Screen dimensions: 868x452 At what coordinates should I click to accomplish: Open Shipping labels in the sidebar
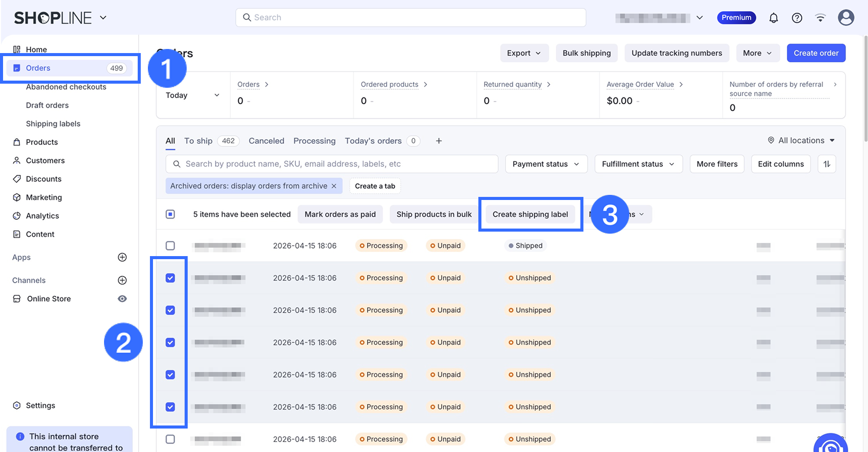(x=53, y=123)
